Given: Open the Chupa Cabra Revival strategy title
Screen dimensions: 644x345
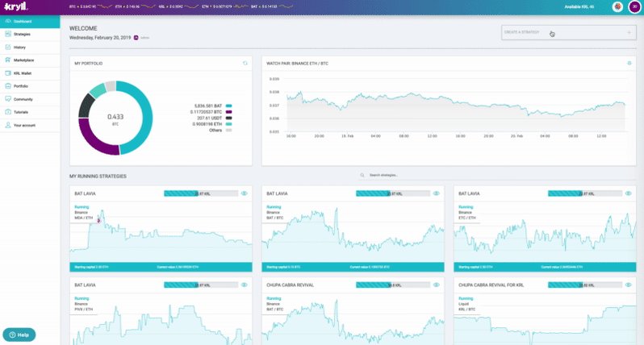Looking at the screenshot, I should click(x=290, y=285).
